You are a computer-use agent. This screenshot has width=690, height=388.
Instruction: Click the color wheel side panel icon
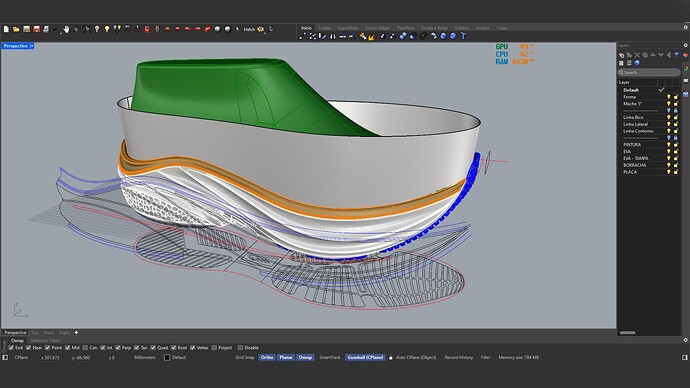(686, 68)
